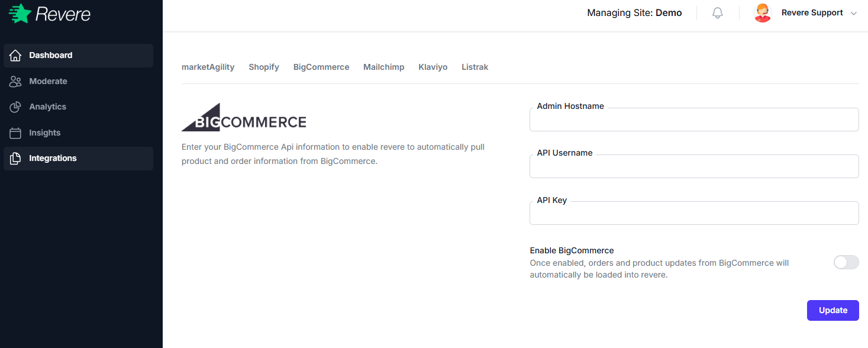
Task: Click the Revere star logo
Action: [21, 13]
